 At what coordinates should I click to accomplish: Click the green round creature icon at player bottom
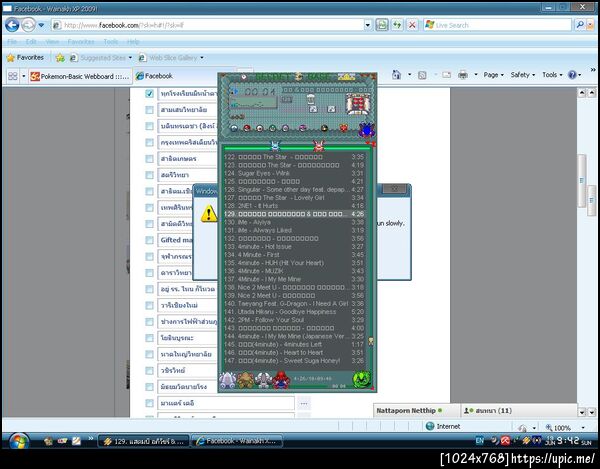362,379
